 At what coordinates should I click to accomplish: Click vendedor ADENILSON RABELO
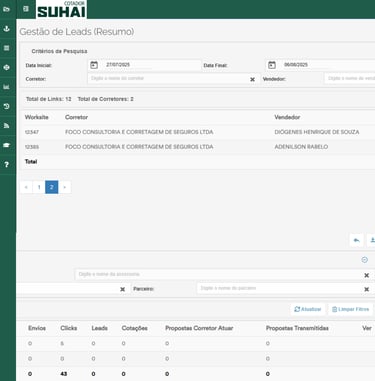(301, 147)
